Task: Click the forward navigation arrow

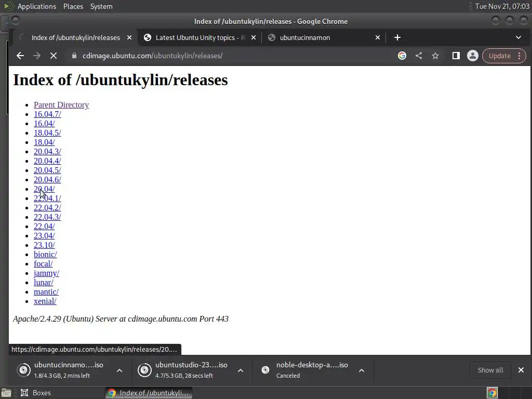Action: pos(37,56)
